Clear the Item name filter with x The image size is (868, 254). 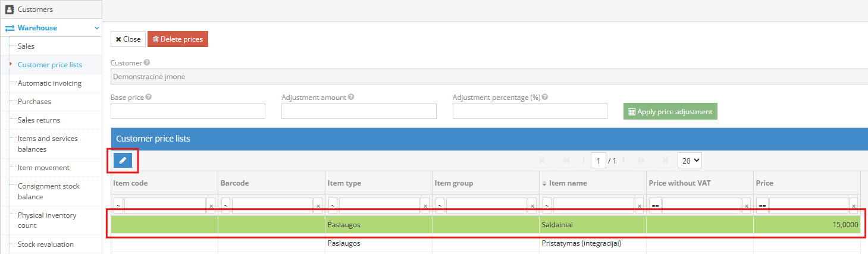(640, 206)
